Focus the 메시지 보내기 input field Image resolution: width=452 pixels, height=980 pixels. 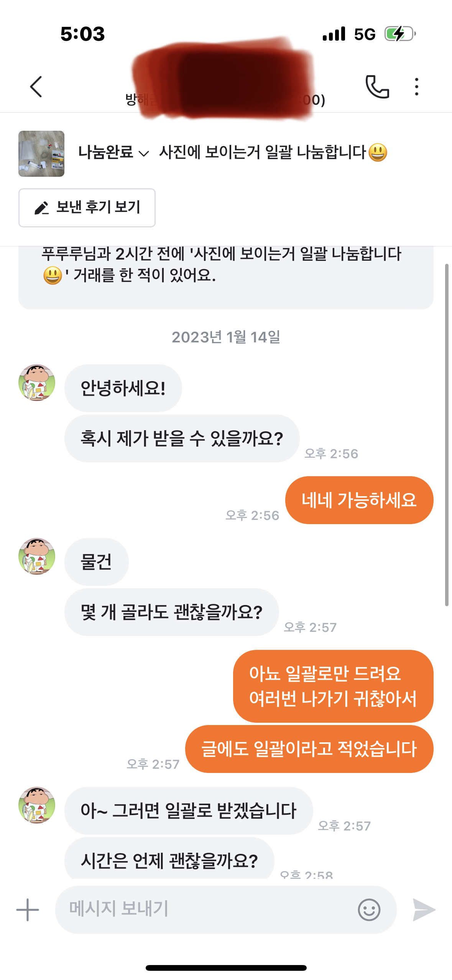pos(203,909)
